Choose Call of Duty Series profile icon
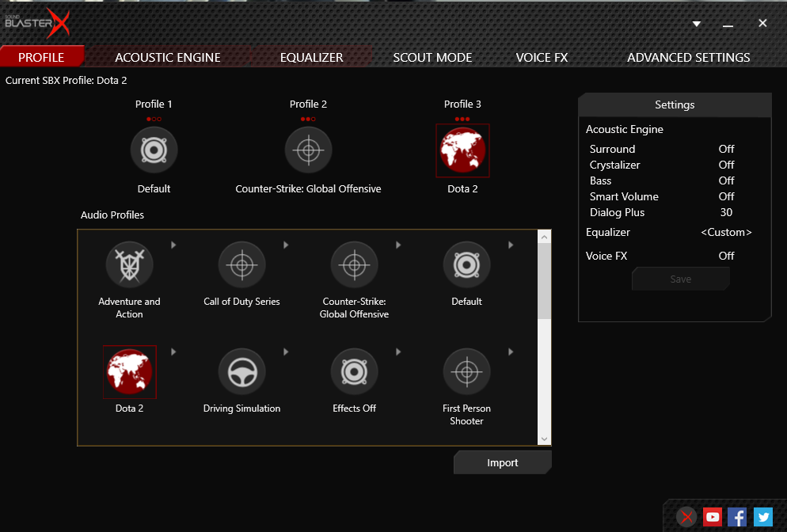This screenshot has width=787, height=532. click(x=241, y=265)
